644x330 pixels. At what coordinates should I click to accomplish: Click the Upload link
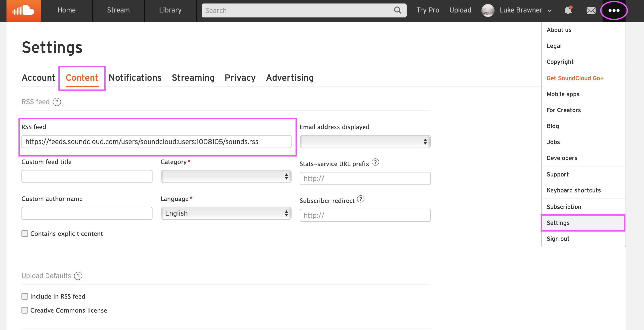pyautogui.click(x=460, y=10)
